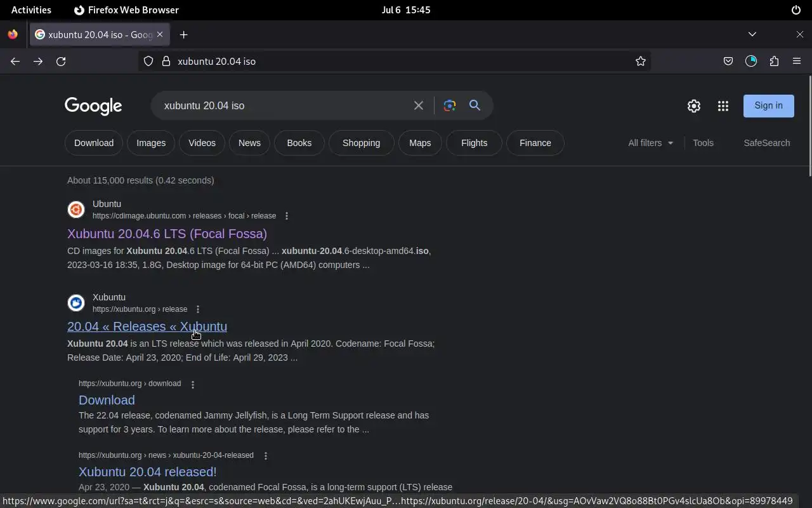
Task: Open more options for xubuntu.org download
Action: (193, 384)
